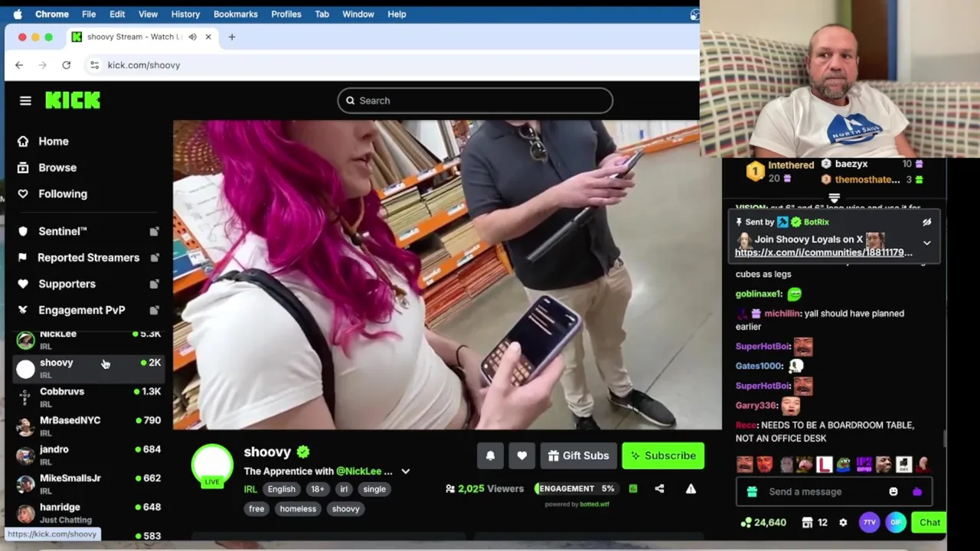Reload the page with the refresh icon
Screen dimensions: 980x551
click(x=67, y=65)
